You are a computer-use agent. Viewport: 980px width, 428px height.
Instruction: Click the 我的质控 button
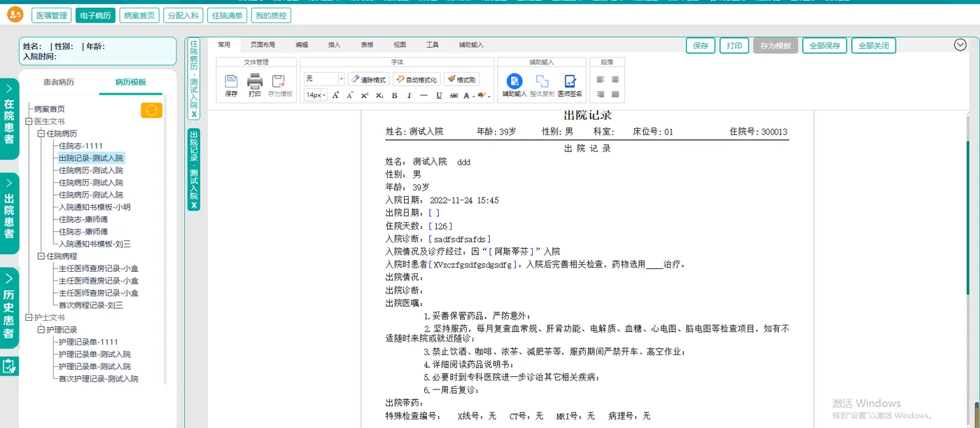[271, 15]
